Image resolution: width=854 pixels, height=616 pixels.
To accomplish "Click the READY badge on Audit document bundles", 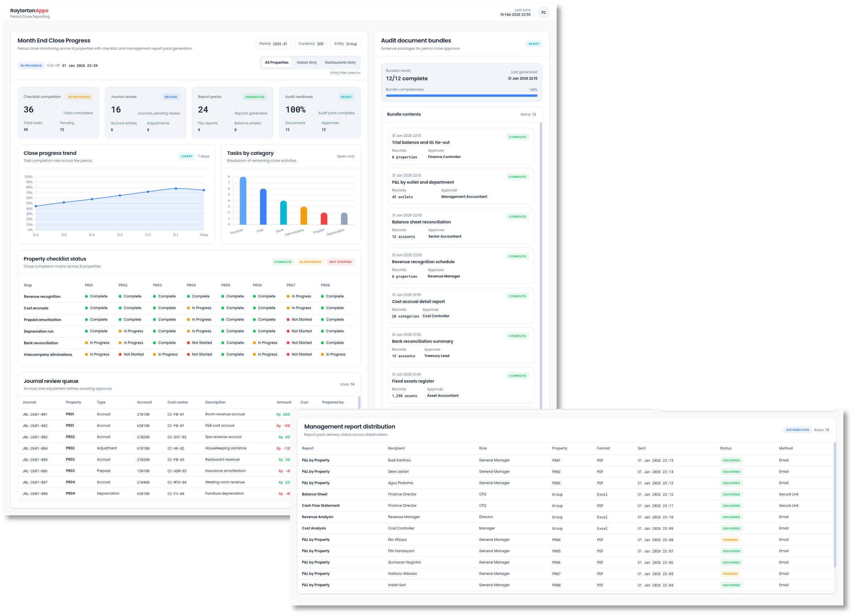I will coord(534,44).
